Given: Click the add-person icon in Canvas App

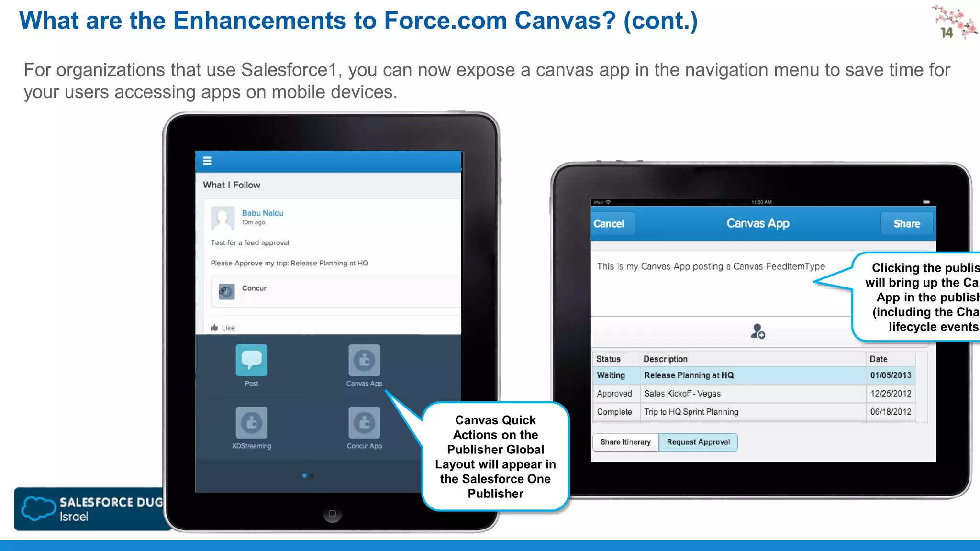Looking at the screenshot, I should [757, 331].
